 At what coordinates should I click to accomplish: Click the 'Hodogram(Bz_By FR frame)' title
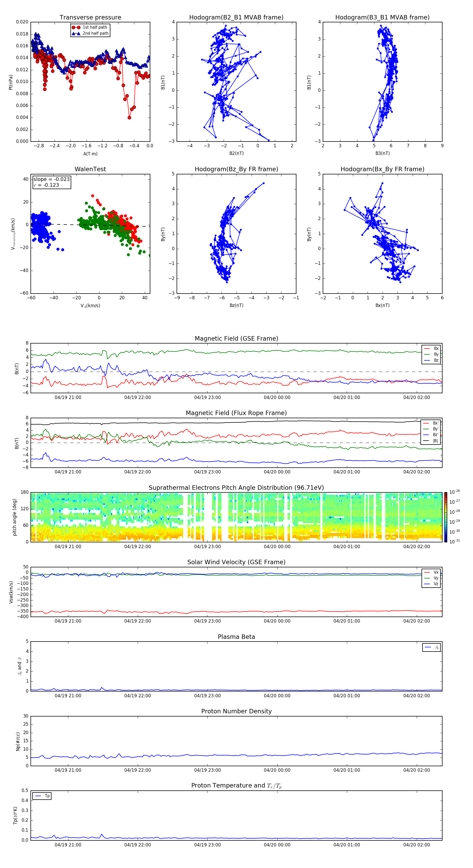pos(236,169)
